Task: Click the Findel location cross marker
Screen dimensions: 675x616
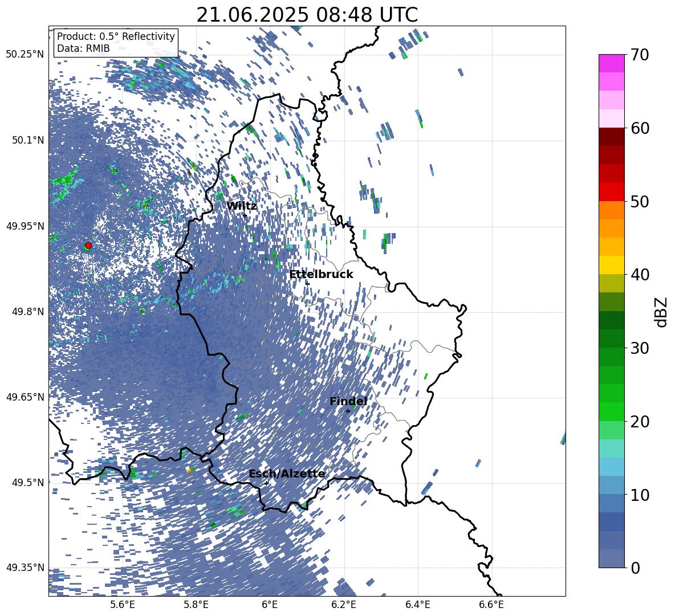Action: [x=348, y=411]
